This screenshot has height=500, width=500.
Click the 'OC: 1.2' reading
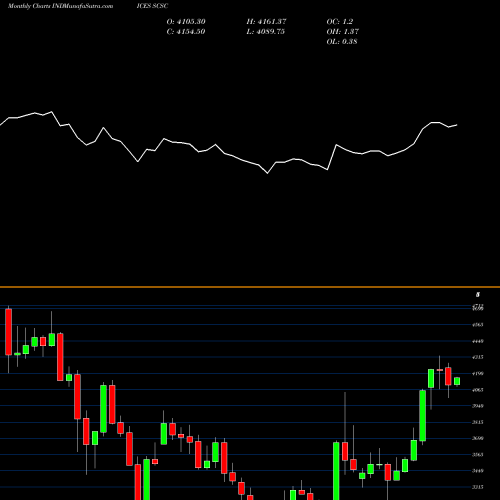(340, 22)
